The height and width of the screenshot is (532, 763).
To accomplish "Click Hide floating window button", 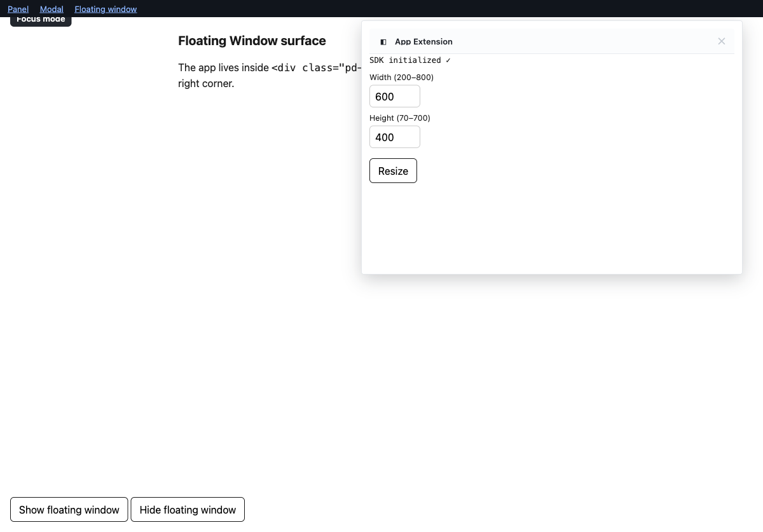I will pos(188,510).
